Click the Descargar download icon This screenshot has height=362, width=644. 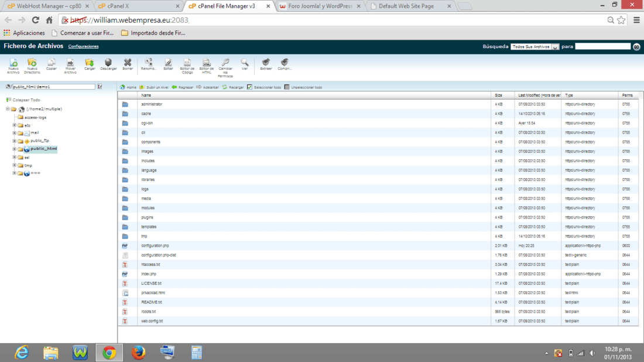click(x=108, y=64)
